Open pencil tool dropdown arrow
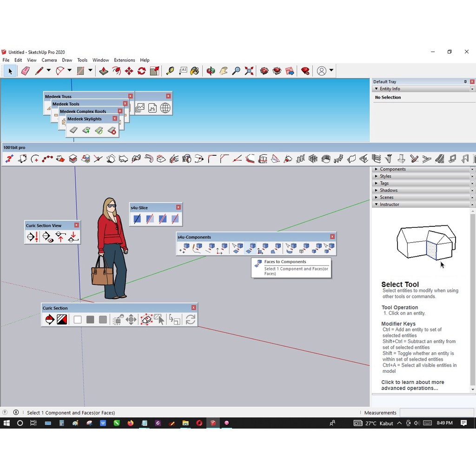 point(48,70)
